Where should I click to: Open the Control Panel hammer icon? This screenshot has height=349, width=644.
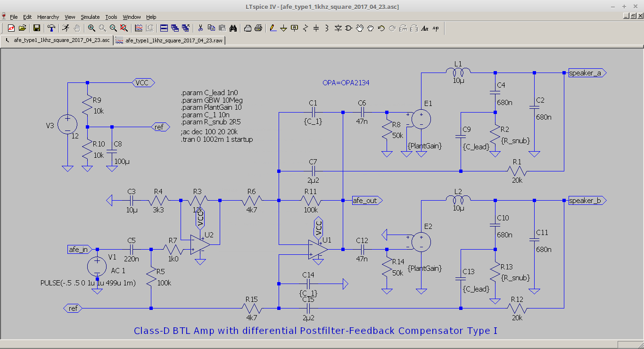(51, 28)
